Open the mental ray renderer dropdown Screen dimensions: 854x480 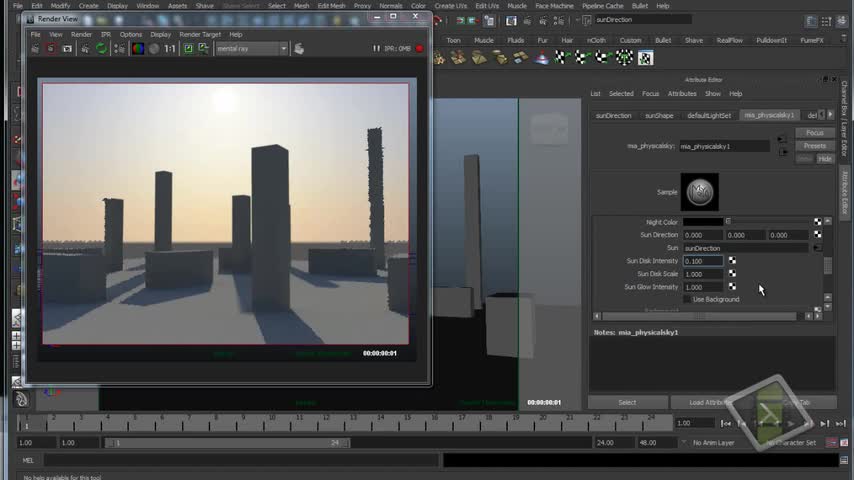point(252,48)
